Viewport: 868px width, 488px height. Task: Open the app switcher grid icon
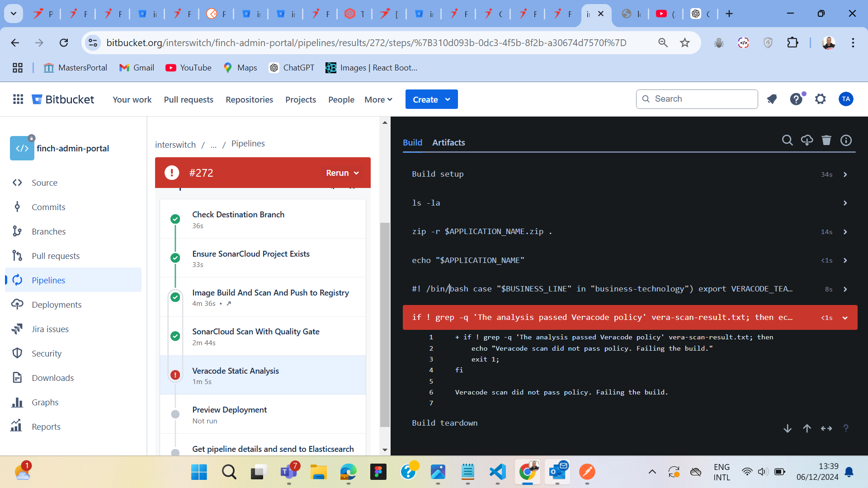(x=18, y=99)
